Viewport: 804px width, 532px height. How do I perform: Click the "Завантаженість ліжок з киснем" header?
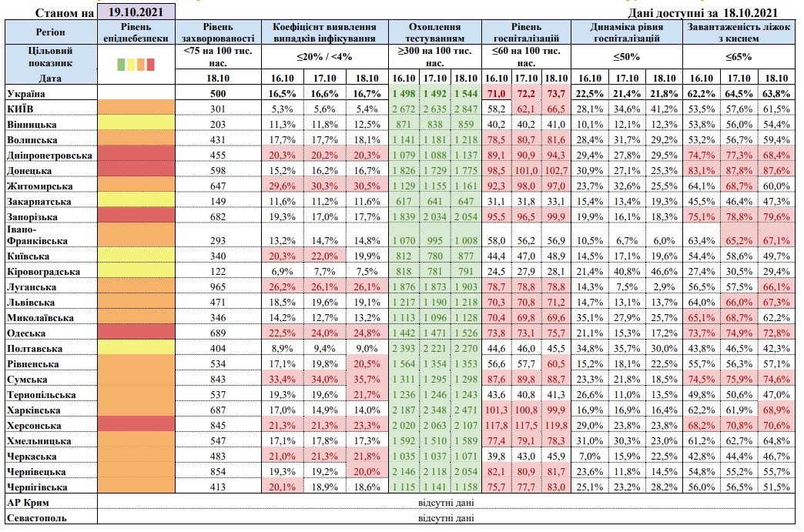739,32
